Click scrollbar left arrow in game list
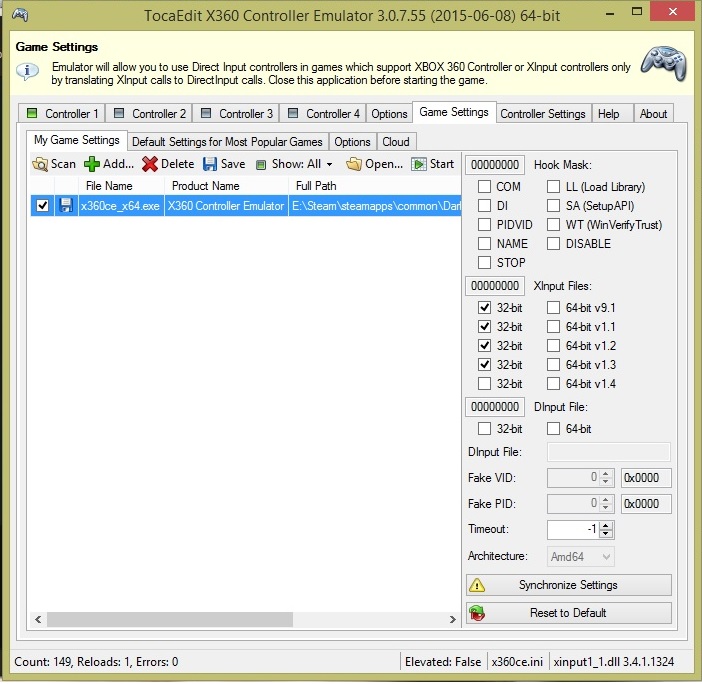This screenshot has width=702, height=684. tap(38, 620)
